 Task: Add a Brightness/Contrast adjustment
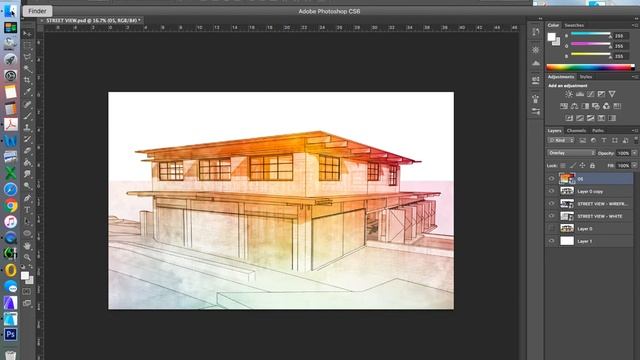coord(569,94)
